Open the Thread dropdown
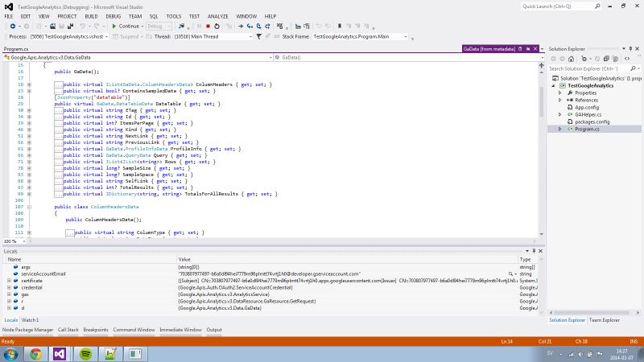The width and height of the screenshot is (644, 362). (x=250, y=36)
